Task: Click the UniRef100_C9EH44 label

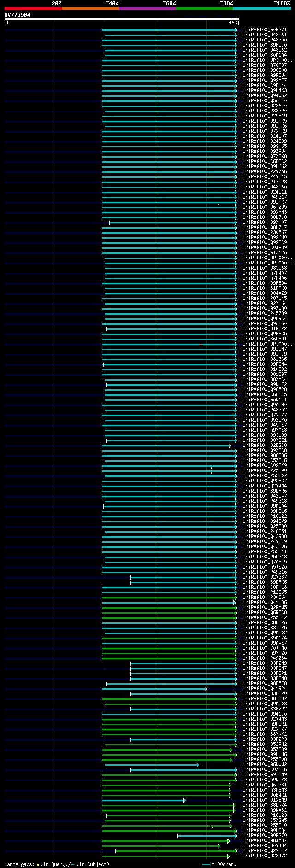Action: point(265,85)
